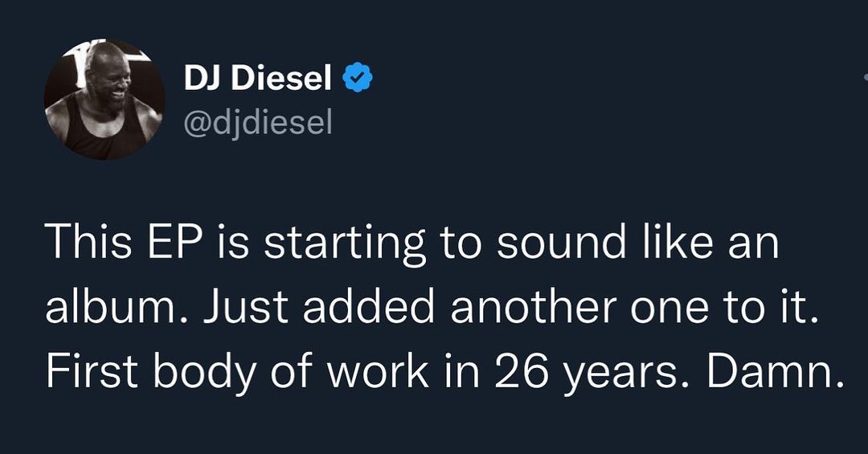The width and height of the screenshot is (868, 454).
Task: Open the tweet's more options dot
Action: (864, 78)
